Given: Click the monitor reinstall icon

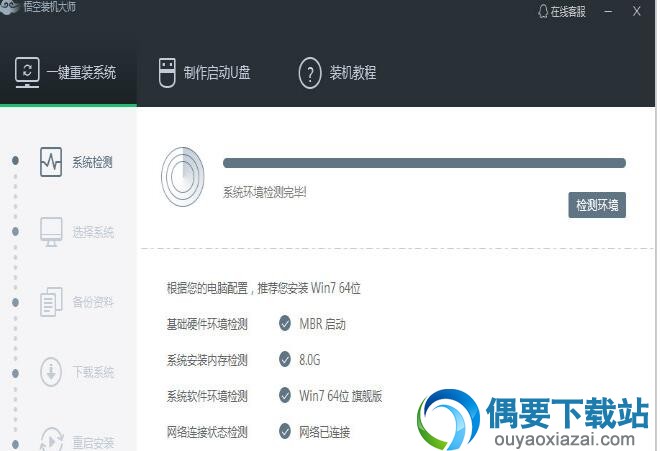Looking at the screenshot, I should coord(27,72).
